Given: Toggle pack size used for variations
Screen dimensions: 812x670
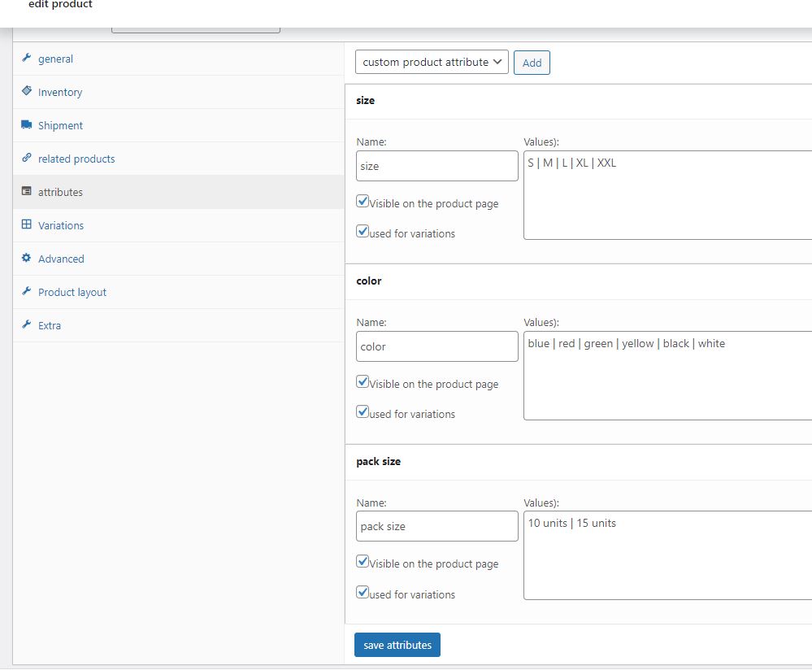Looking at the screenshot, I should 363,592.
